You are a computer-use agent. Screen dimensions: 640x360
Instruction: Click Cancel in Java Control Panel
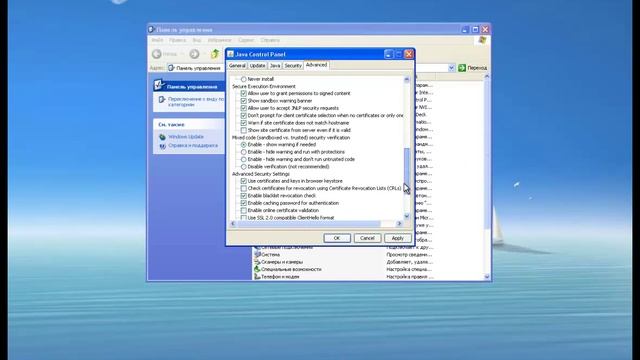(x=367, y=238)
